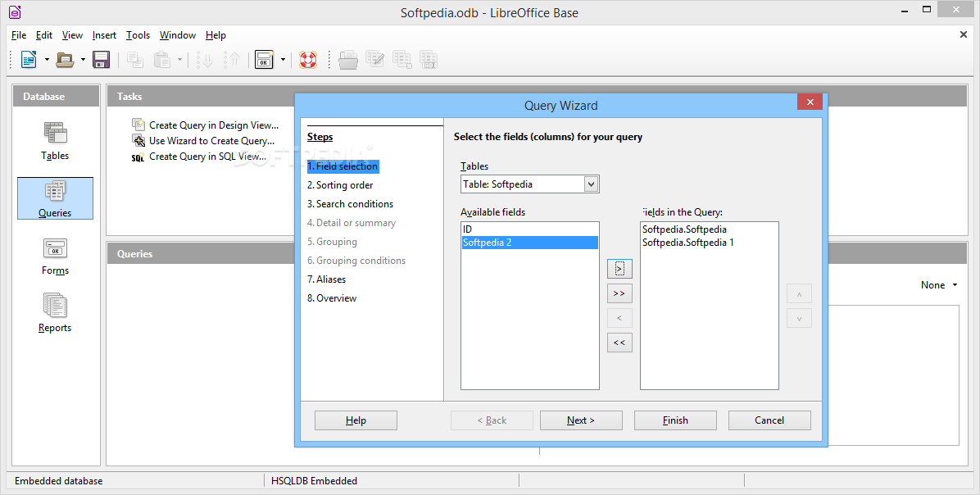Move query field up with ^ button
The image size is (980, 495).
799,293
